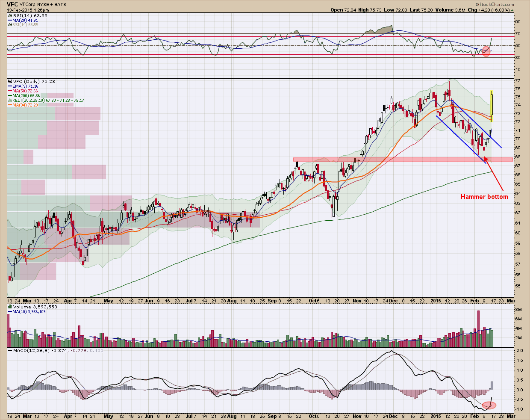Image resolution: width=530 pixels, height=420 pixels.
Task: Click the MA(34) 72.29 legend entry
Action: [25, 105]
